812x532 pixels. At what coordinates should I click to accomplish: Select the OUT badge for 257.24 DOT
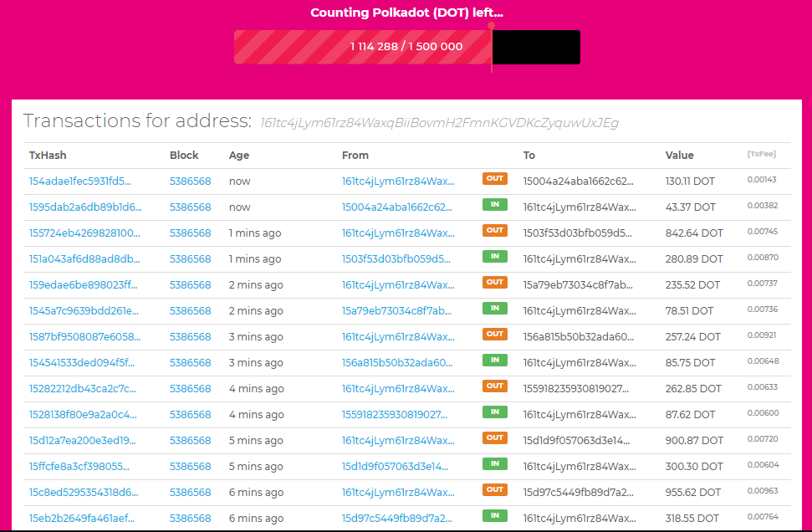coord(494,334)
